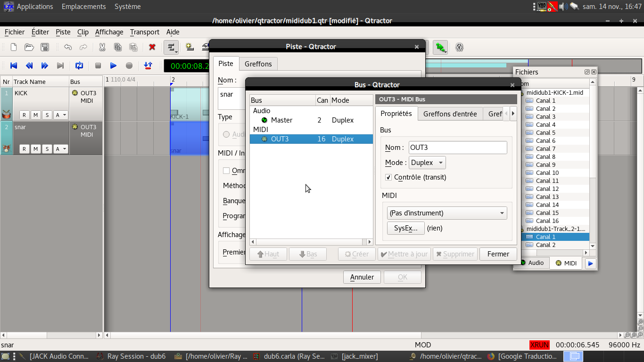Open the Affichage menu
The image size is (644, 362).
109,32
